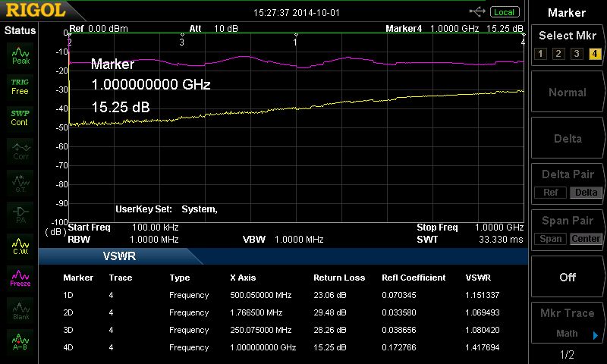Click the USB connection icon in header
The height and width of the screenshot is (364, 607).
[477, 12]
